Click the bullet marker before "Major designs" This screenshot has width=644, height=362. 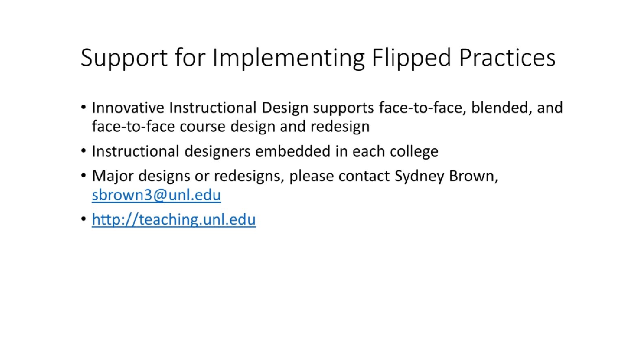point(83,176)
